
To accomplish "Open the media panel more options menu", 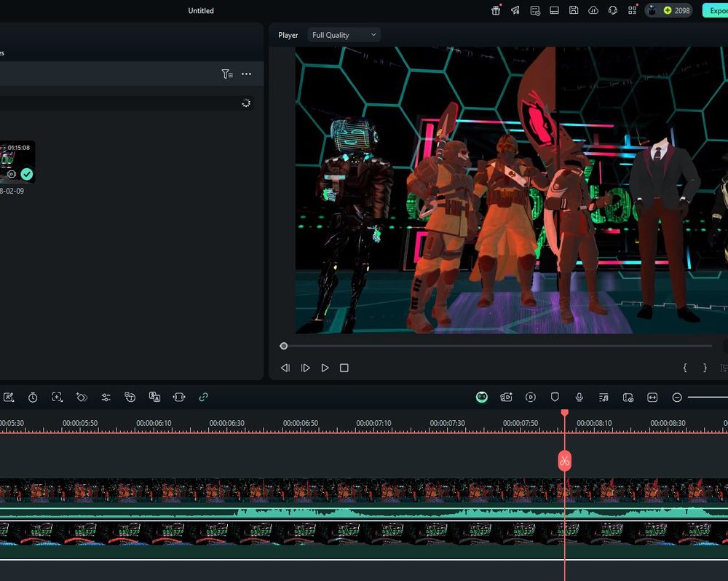I will point(247,74).
